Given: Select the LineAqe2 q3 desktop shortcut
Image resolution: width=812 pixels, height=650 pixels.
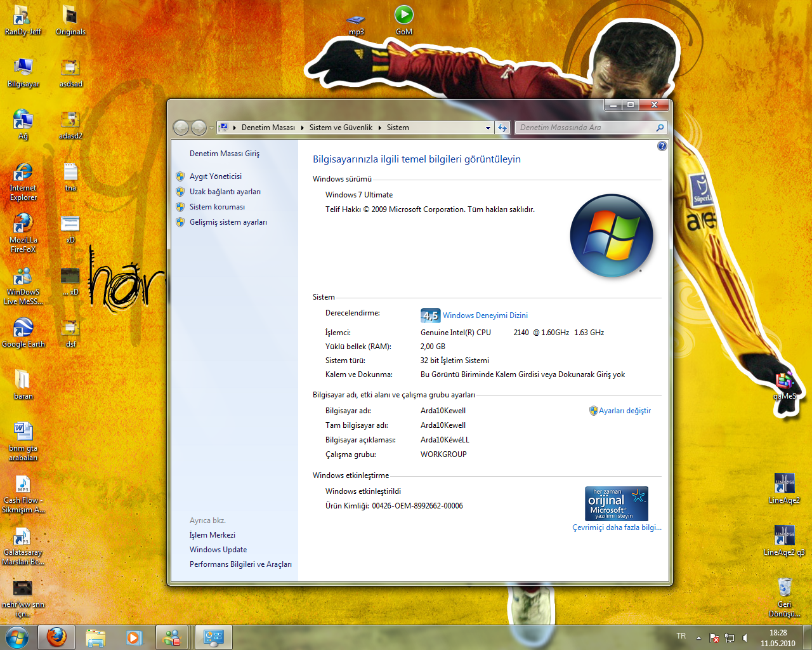Looking at the screenshot, I should [784, 541].
